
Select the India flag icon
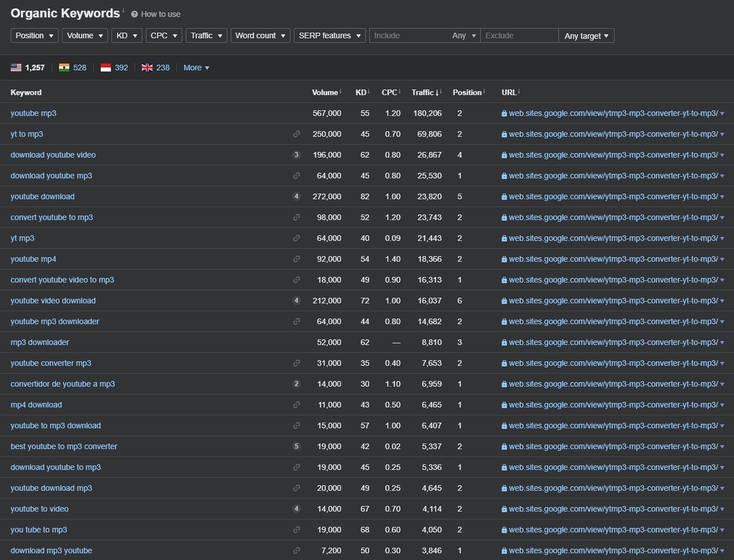click(64, 68)
